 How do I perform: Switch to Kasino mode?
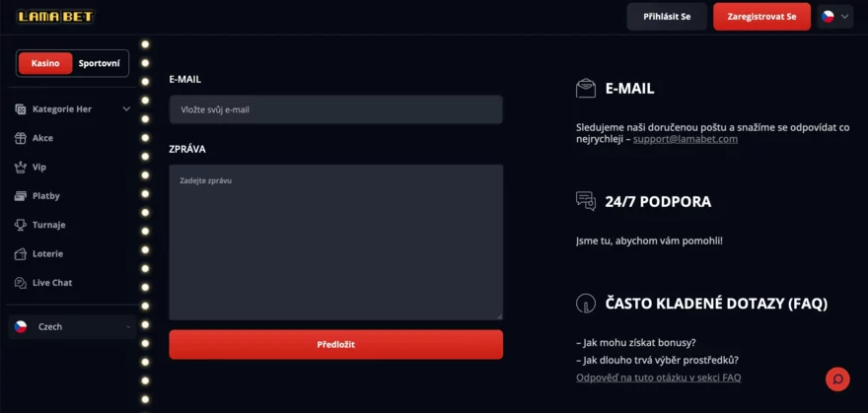pyautogui.click(x=45, y=63)
